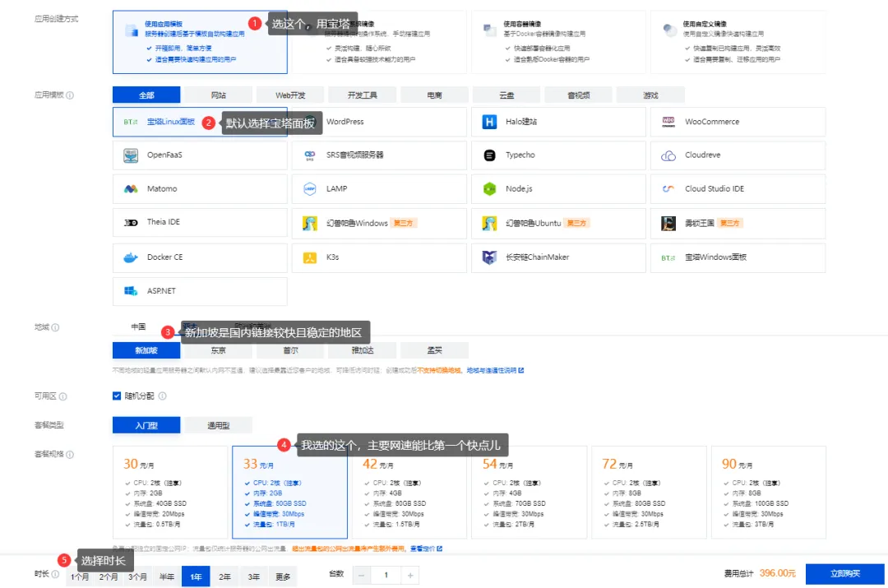Toggle the 随机分配 checkbox
888x588 pixels.
(x=117, y=396)
